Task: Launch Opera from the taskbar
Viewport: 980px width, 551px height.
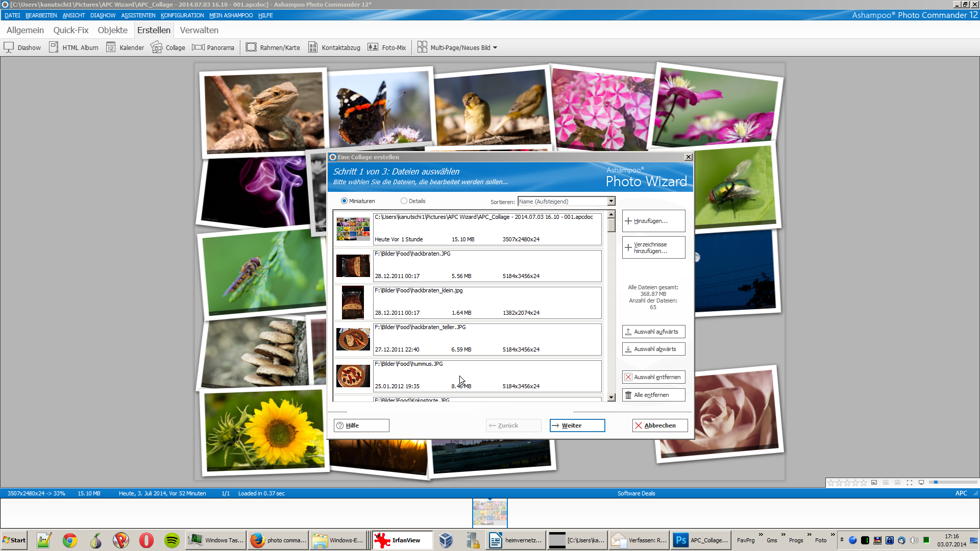Action: click(x=146, y=540)
